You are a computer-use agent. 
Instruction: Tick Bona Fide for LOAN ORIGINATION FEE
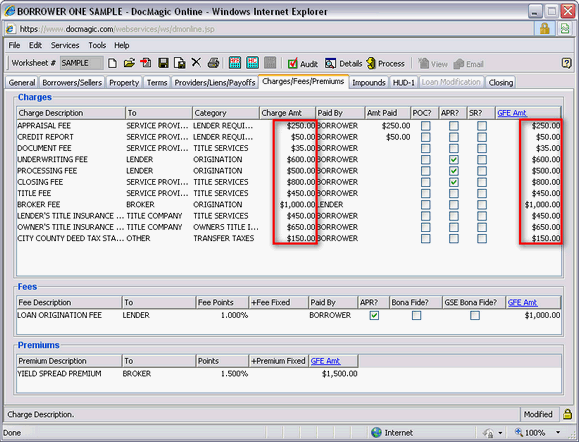pos(416,315)
